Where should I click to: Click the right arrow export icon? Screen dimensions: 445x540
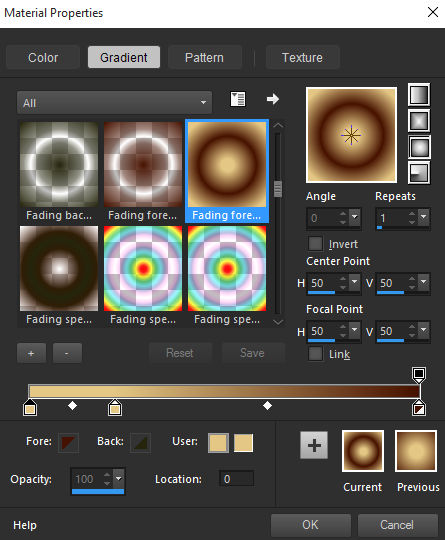273,99
